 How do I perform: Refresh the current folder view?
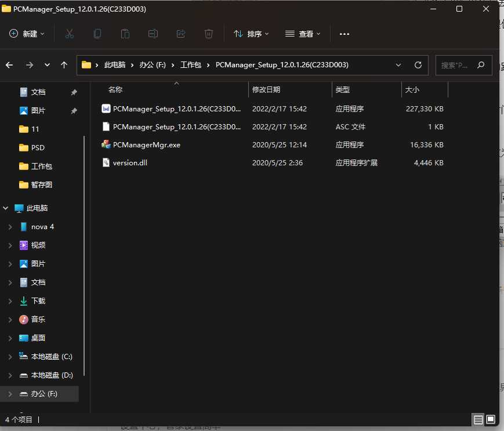[418, 65]
